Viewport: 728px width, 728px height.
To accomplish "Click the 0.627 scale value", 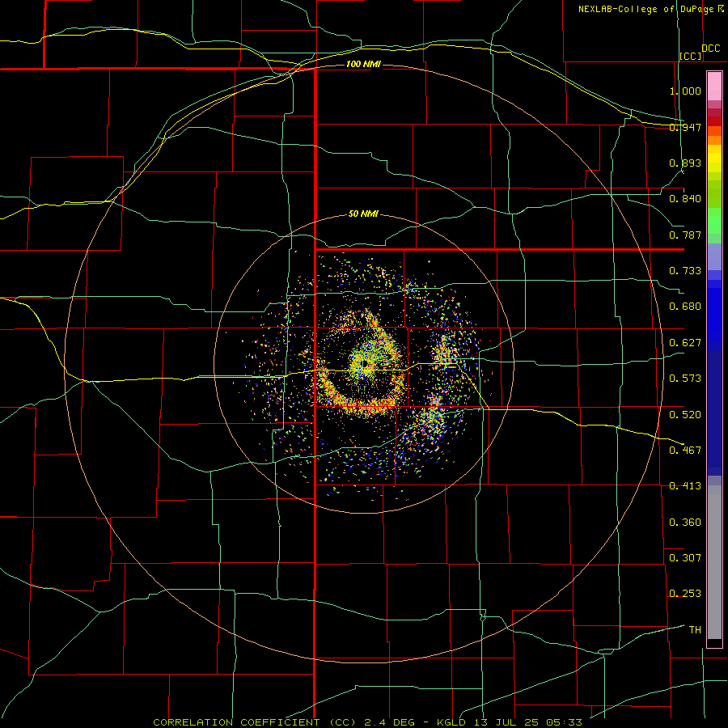I will click(685, 343).
